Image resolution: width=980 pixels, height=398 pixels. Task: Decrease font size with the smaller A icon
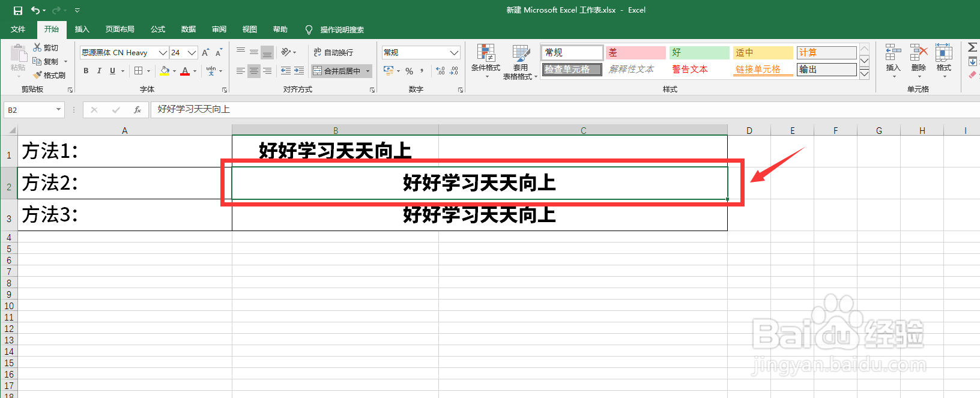219,53
